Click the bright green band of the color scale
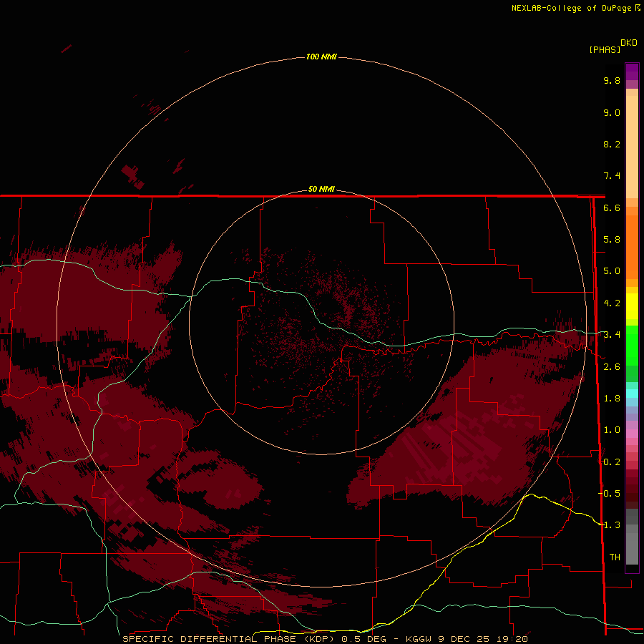This screenshot has width=644, height=644. 632,346
